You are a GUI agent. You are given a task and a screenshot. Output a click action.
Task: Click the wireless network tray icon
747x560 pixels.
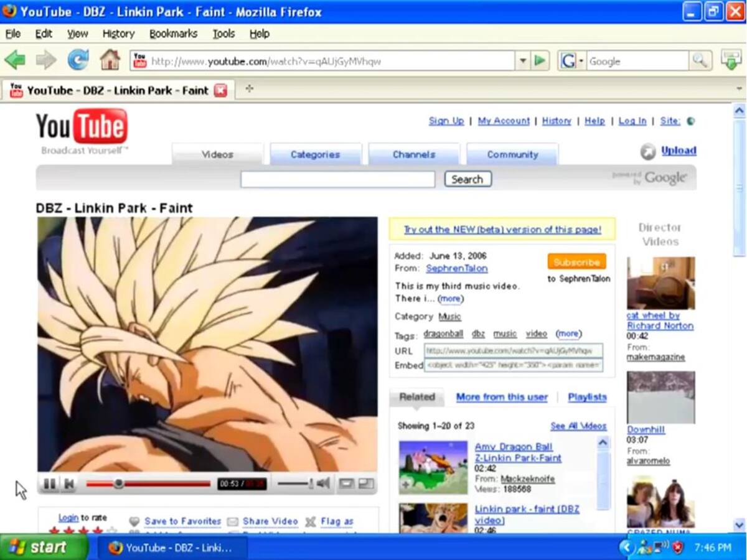click(660, 548)
